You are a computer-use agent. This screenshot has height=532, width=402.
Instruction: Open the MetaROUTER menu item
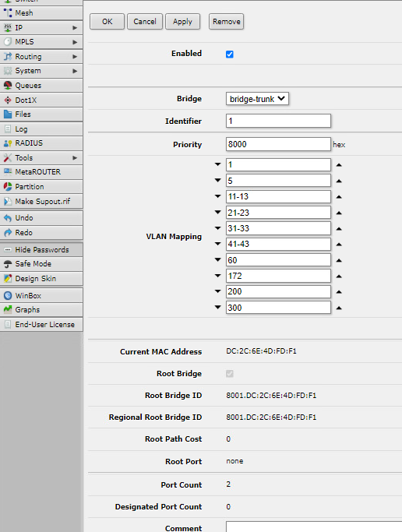(41, 172)
